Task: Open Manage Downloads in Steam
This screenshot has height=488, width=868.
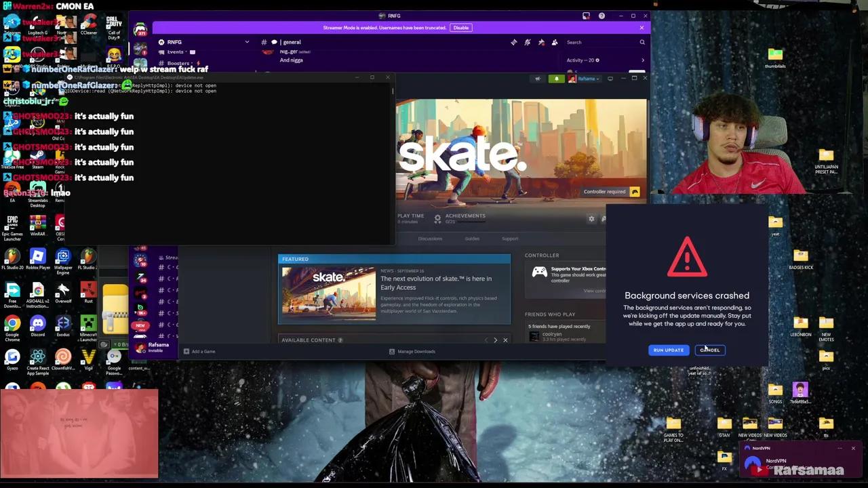Action: (412, 351)
